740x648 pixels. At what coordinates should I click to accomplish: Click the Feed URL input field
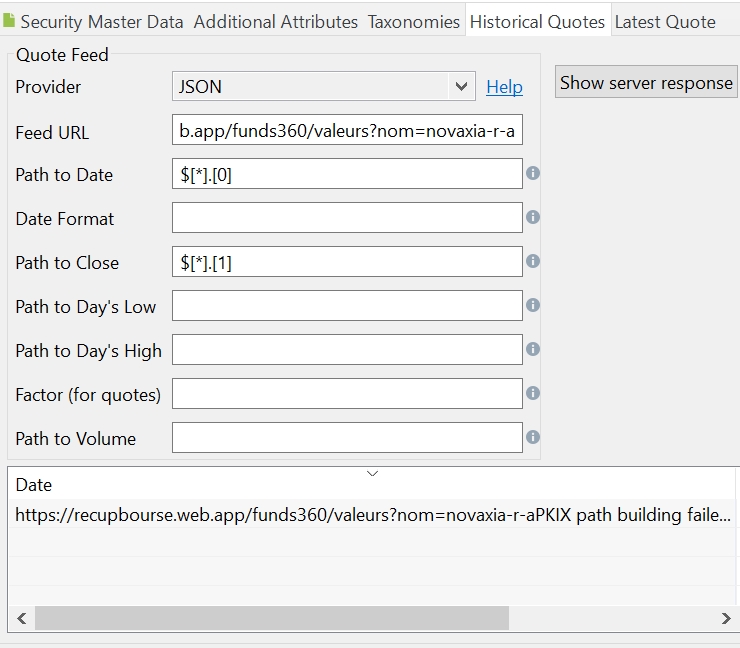click(347, 131)
